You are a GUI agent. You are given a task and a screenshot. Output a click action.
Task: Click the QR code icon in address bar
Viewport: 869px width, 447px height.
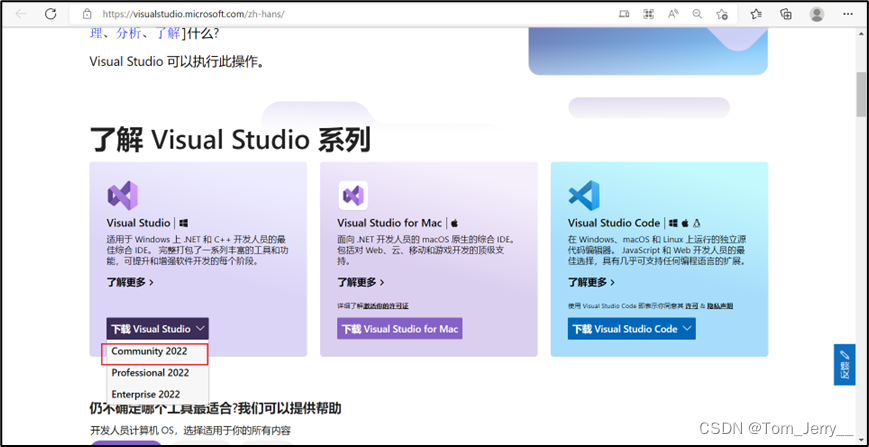[648, 14]
